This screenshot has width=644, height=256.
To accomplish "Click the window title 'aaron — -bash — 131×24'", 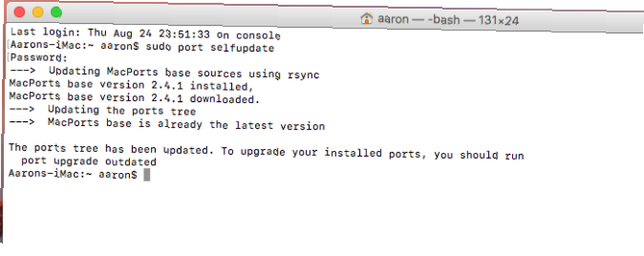I will tap(448, 19).
